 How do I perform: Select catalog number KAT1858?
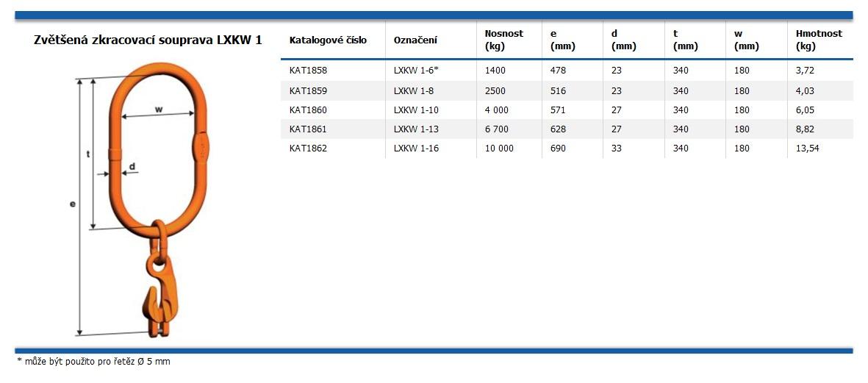[x=309, y=71]
